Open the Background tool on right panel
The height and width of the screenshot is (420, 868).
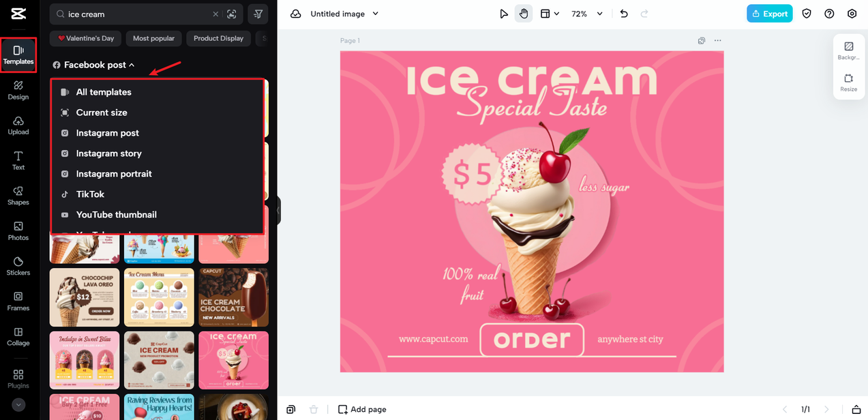[x=849, y=51]
